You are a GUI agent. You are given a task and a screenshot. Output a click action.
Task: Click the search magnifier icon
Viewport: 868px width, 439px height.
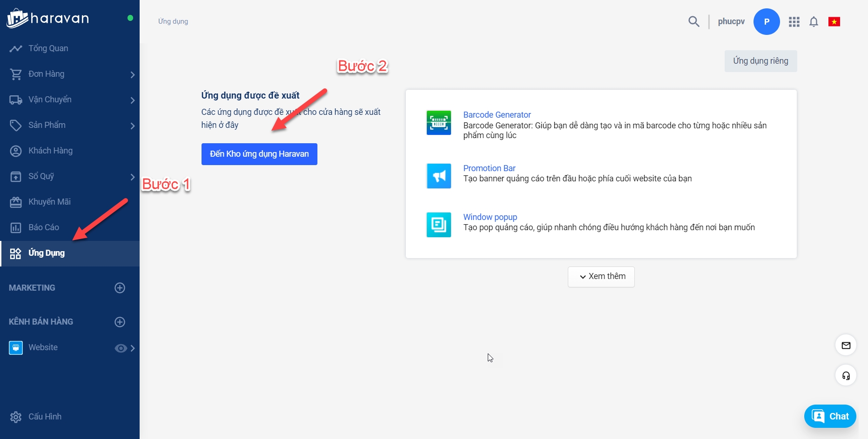693,21
